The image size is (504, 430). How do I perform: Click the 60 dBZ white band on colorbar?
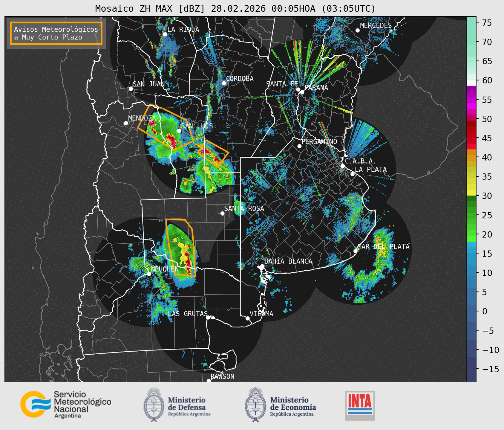tap(471, 83)
